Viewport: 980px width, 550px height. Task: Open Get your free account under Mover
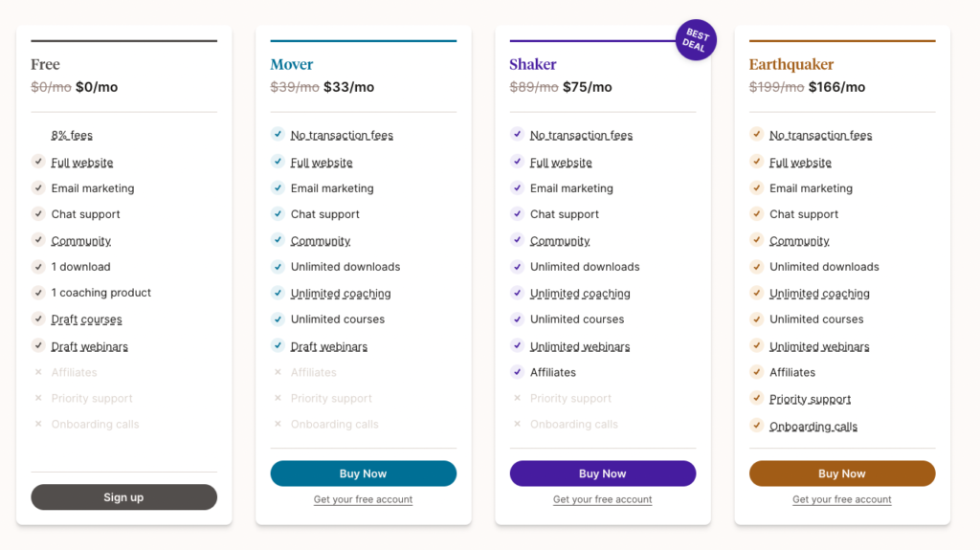click(x=363, y=499)
